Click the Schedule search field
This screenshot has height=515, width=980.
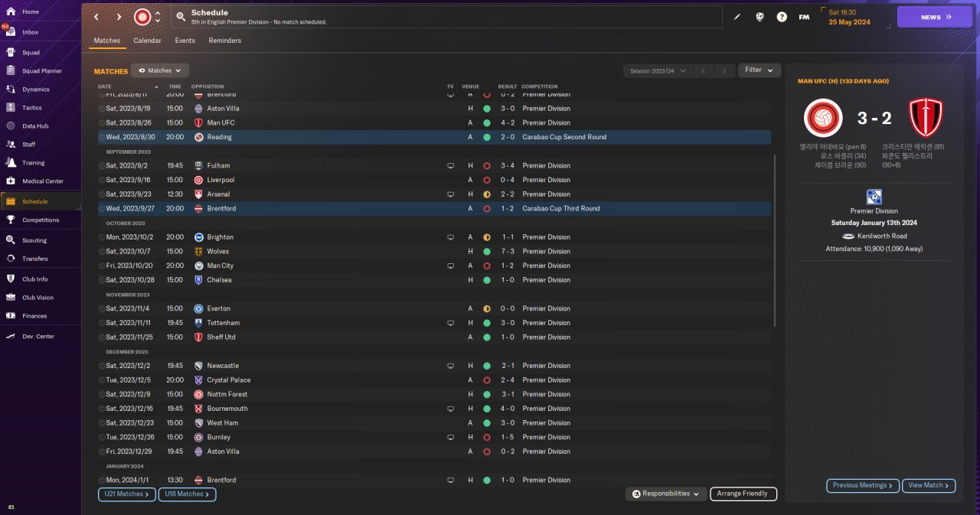(446, 17)
